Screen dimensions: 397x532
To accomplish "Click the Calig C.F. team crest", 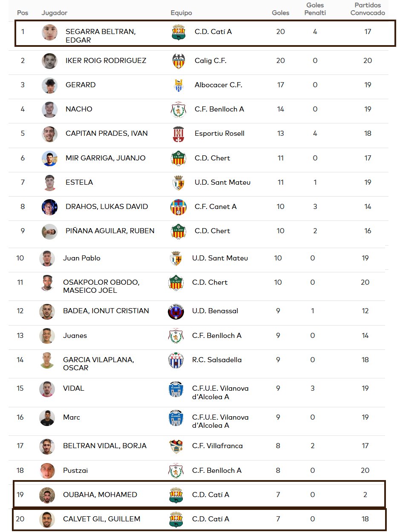I will (178, 61).
